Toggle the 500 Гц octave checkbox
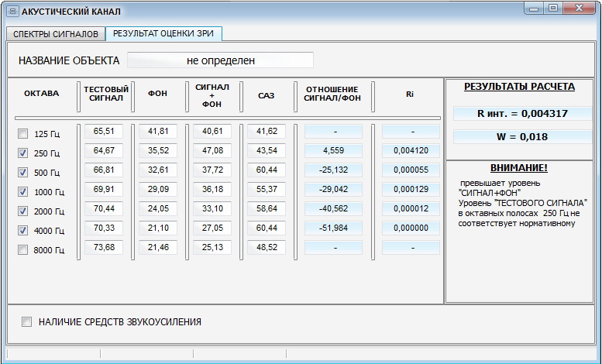This screenshot has height=364, width=602. point(22,172)
